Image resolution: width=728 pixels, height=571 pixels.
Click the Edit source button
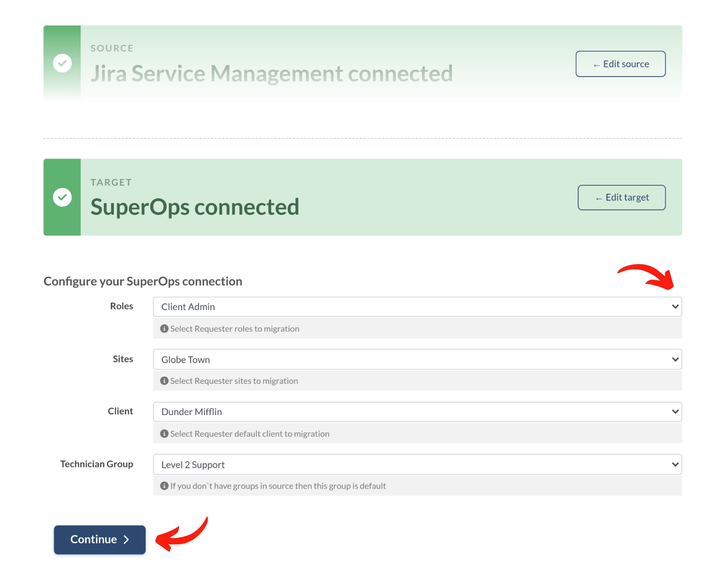pyautogui.click(x=620, y=64)
